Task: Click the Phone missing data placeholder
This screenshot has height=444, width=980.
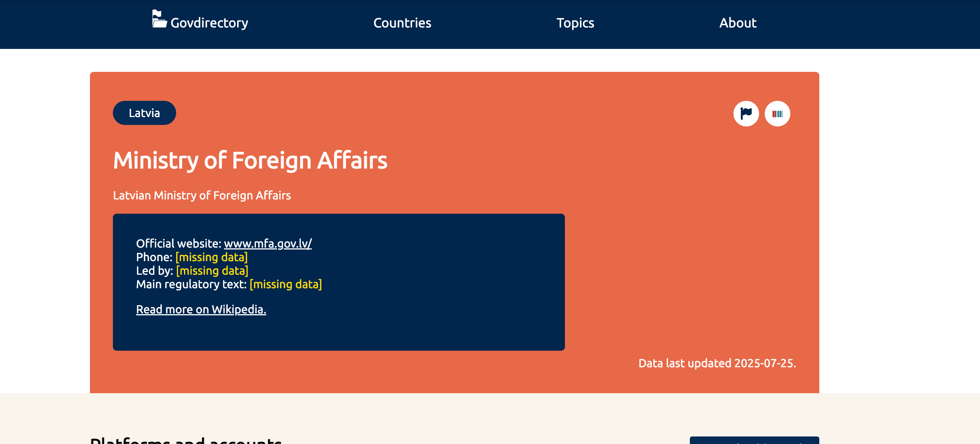Action: pyautogui.click(x=212, y=257)
